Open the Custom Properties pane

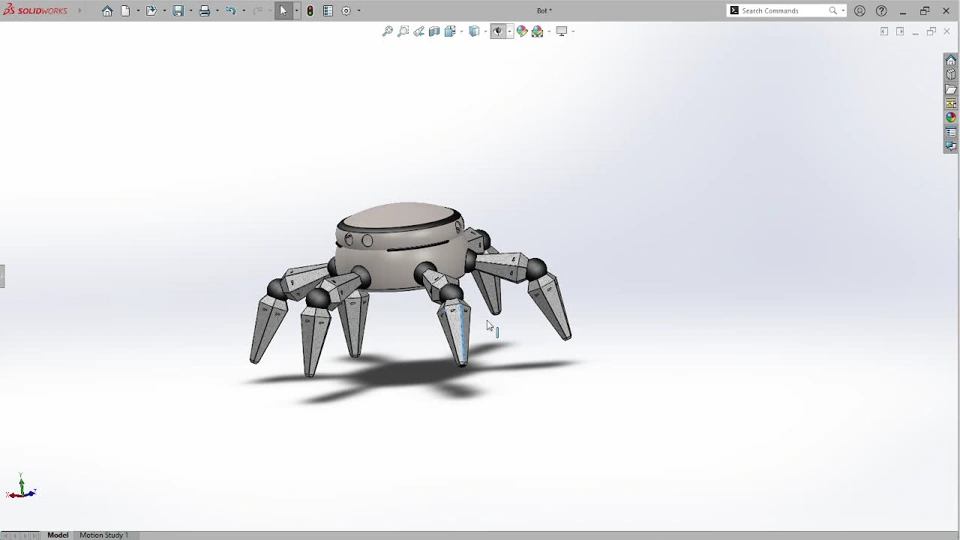[951, 132]
